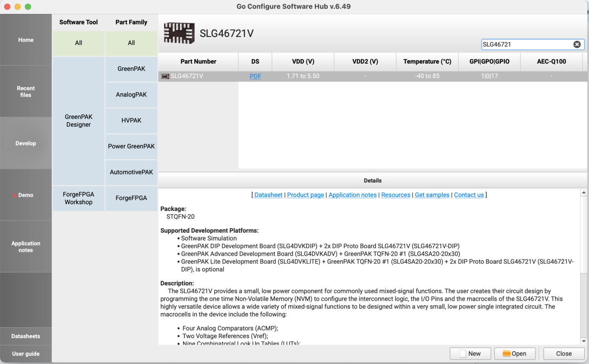Select All under Software Tool
Screen dimensions: 589x364
78,43
